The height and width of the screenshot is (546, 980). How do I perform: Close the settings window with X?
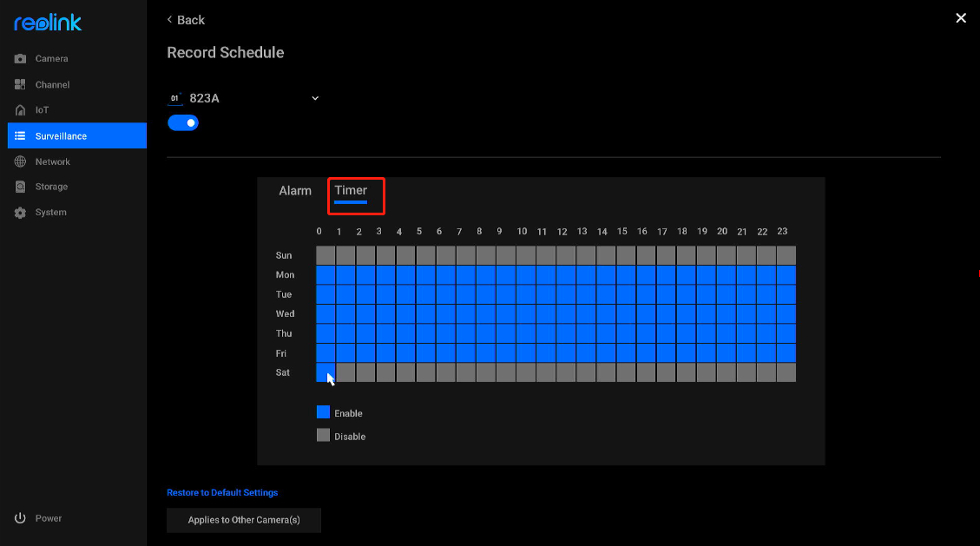961,18
